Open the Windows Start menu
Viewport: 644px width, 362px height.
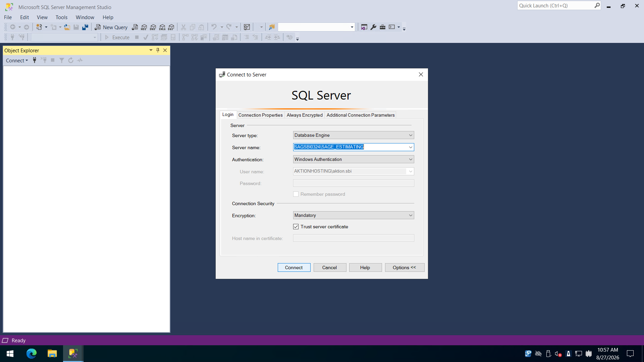coord(10,354)
